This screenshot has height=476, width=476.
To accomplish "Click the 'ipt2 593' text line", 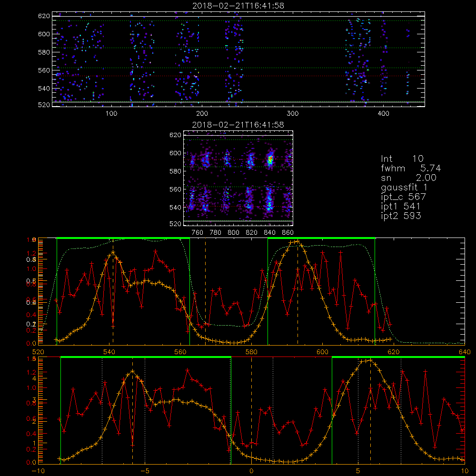I will 401,216.
